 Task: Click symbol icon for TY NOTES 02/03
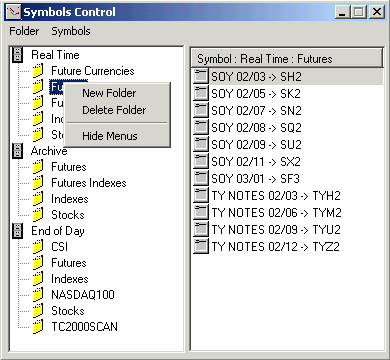(201, 195)
